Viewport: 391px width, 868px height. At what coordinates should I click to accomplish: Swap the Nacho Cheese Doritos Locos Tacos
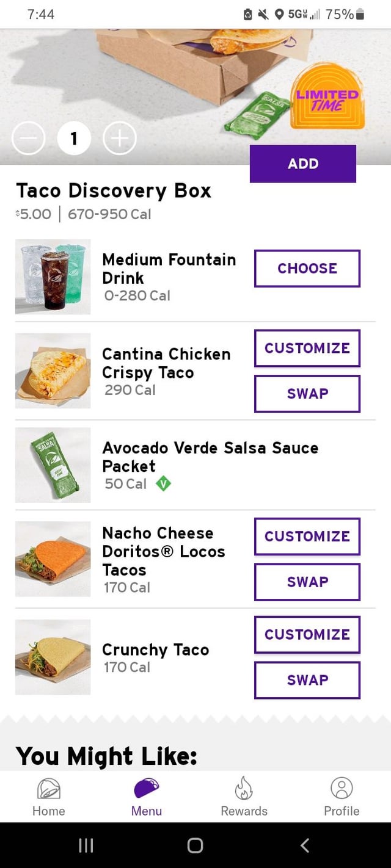307,582
